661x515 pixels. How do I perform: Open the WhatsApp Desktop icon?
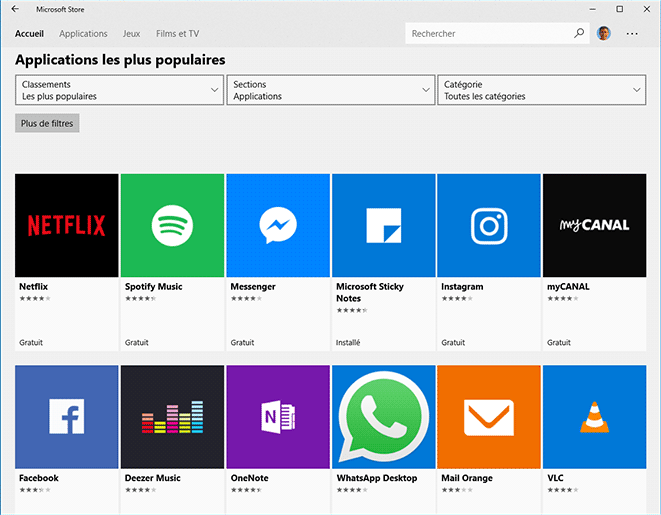(383, 416)
